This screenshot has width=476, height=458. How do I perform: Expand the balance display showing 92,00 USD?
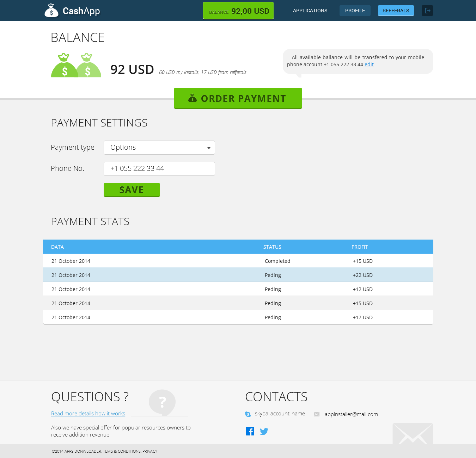tap(238, 11)
